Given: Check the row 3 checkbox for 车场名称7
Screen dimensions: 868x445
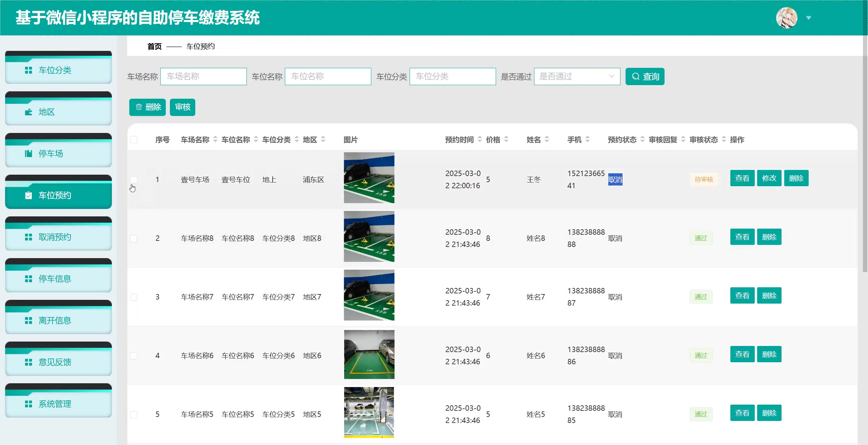Looking at the screenshot, I should [134, 297].
